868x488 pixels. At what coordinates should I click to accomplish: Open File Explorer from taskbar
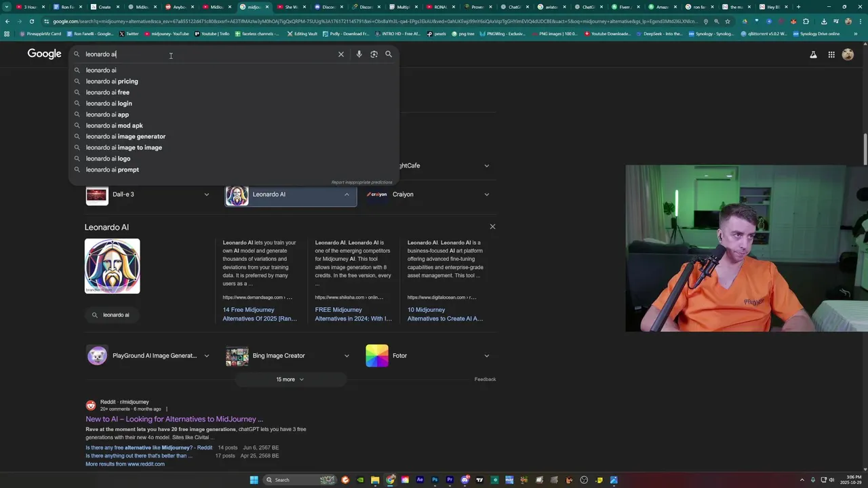[x=375, y=480]
